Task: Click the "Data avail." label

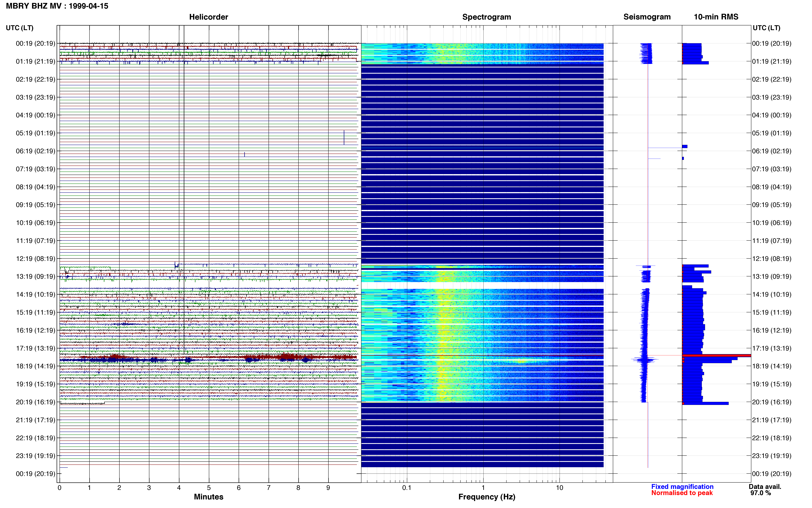Action: [765, 486]
